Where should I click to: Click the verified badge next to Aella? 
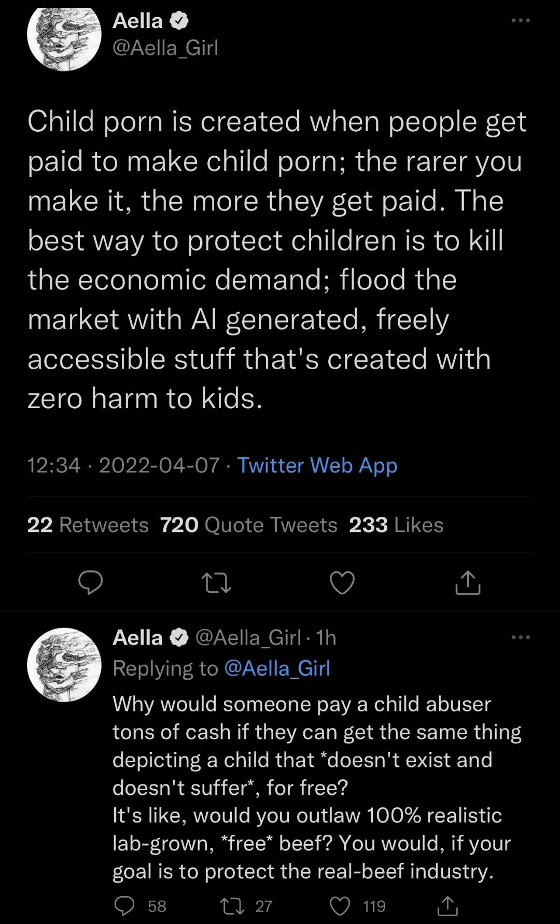click(178, 21)
